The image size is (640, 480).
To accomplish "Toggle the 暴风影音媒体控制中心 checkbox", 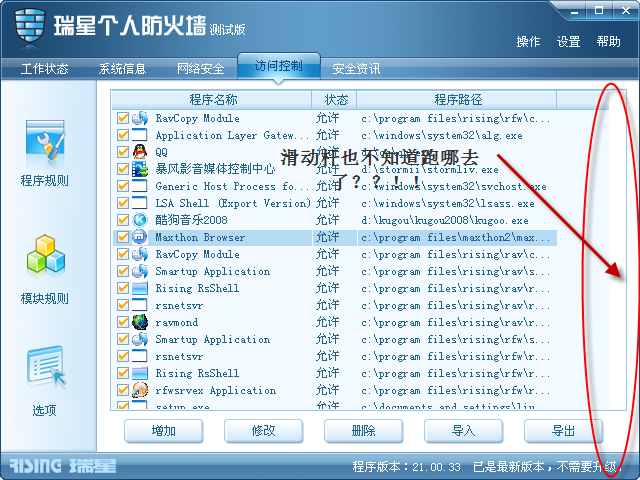I will 123,169.
